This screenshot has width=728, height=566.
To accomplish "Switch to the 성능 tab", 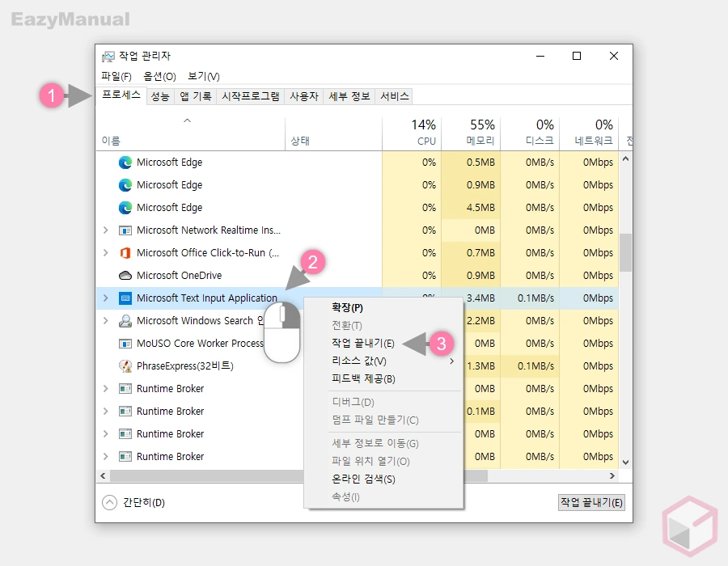I will click(x=160, y=95).
